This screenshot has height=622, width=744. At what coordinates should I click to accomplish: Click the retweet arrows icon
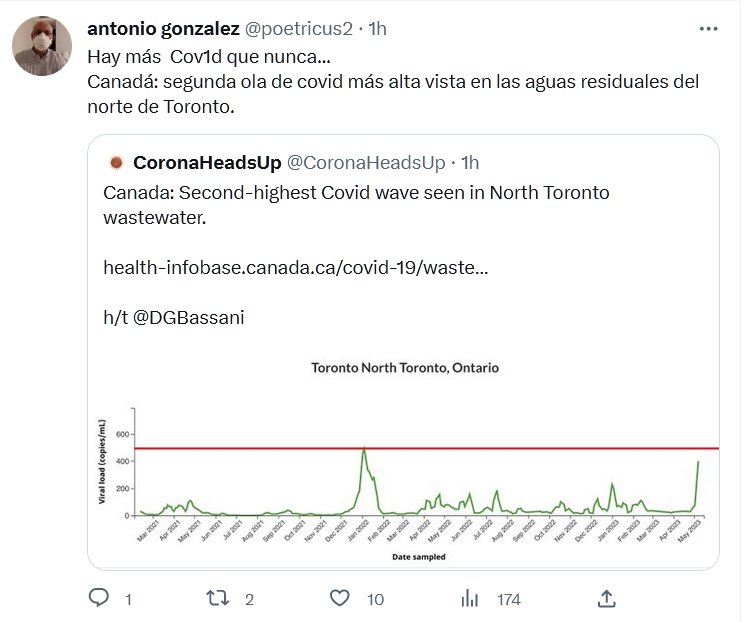[x=217, y=598]
